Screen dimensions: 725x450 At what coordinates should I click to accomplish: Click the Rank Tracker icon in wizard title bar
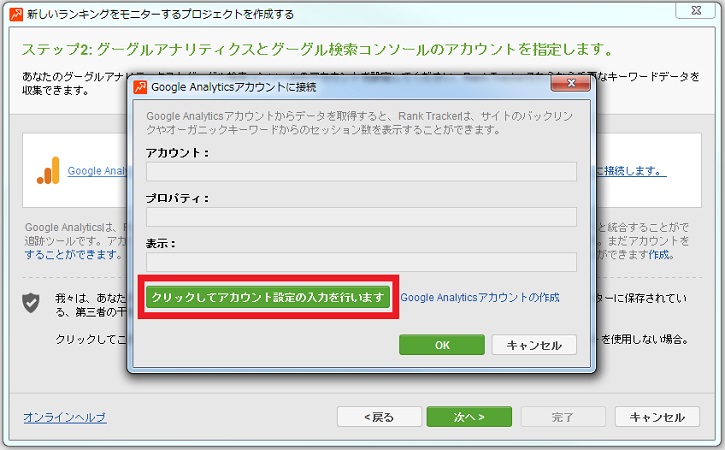[16, 14]
